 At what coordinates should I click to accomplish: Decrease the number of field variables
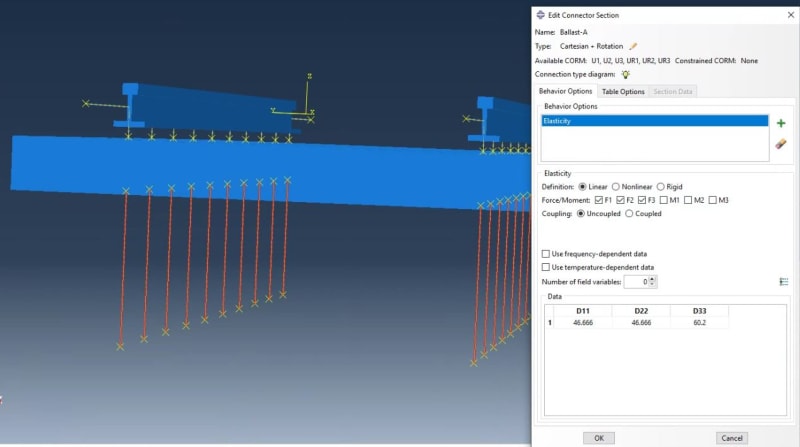point(652,284)
